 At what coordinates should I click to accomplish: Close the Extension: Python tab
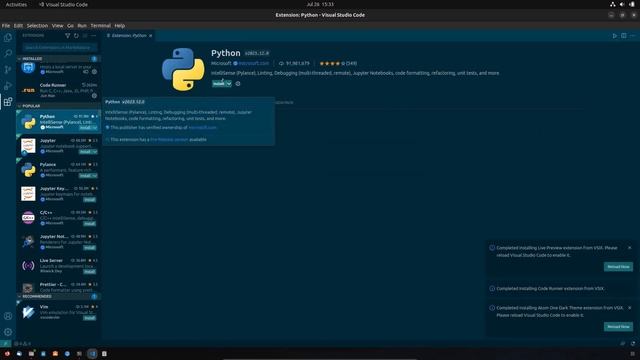[x=151, y=36]
